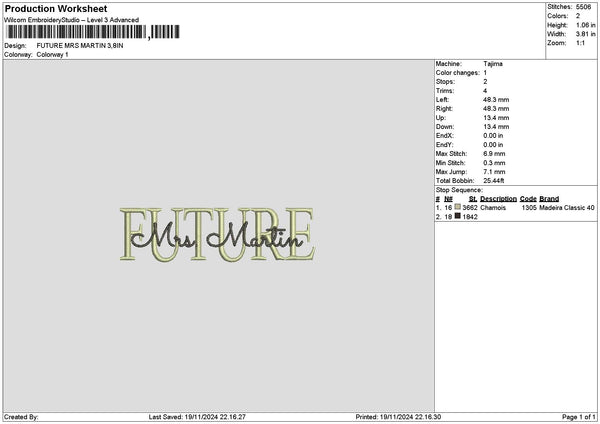Image resolution: width=600 pixels, height=424 pixels.
Task: Click the EndY value 0.00 in
Action: [493, 145]
